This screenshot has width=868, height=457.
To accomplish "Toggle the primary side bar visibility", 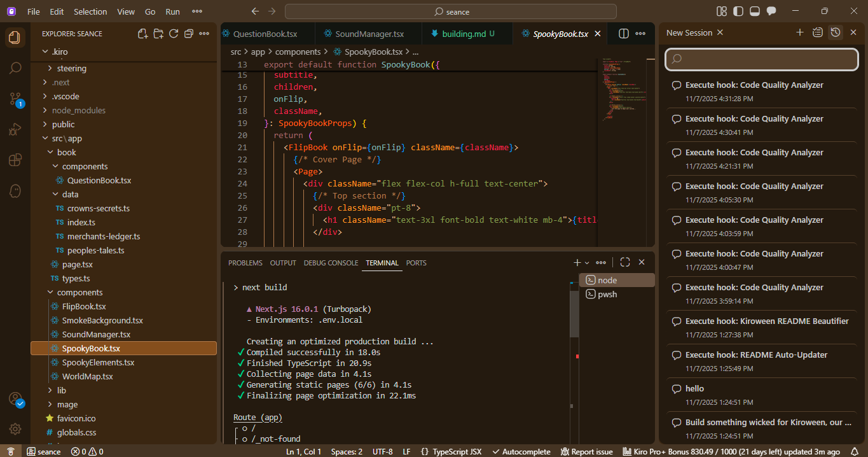I will pos(738,11).
